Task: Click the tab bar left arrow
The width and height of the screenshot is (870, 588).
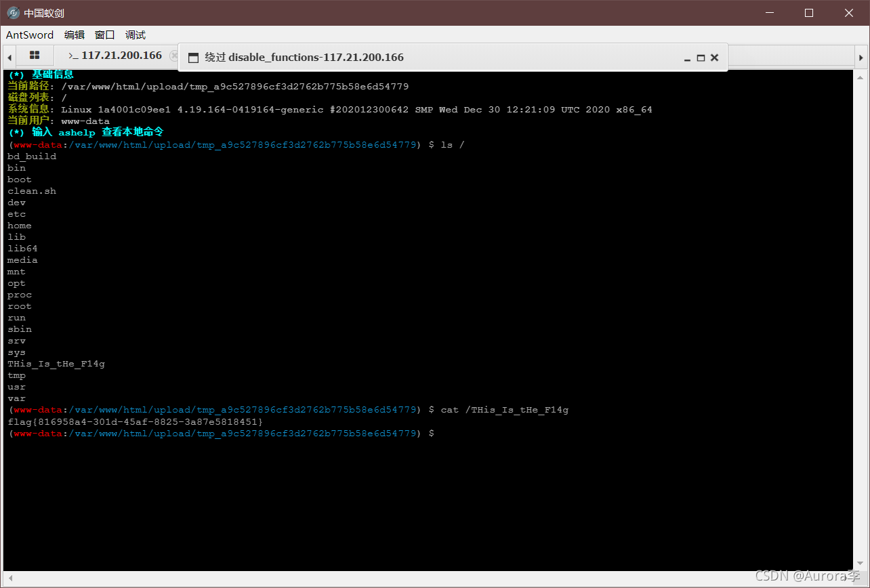Action: click(x=9, y=57)
